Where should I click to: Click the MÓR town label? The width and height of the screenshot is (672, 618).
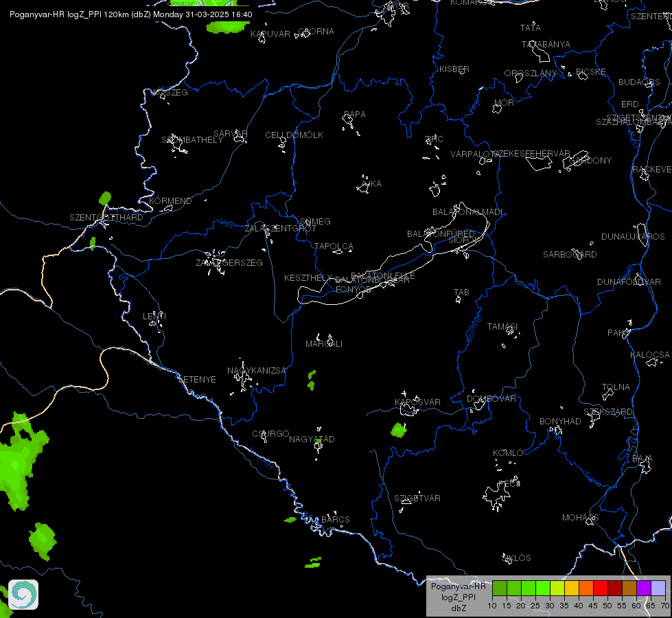point(504,103)
